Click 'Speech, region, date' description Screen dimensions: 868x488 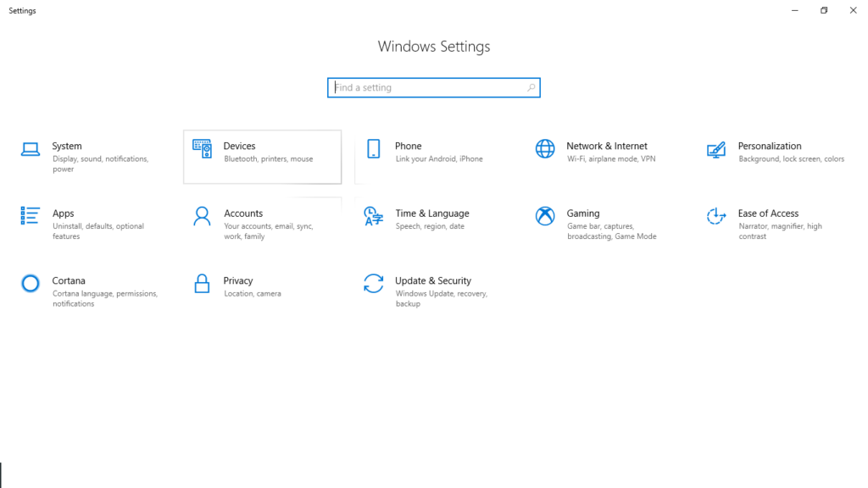click(430, 226)
